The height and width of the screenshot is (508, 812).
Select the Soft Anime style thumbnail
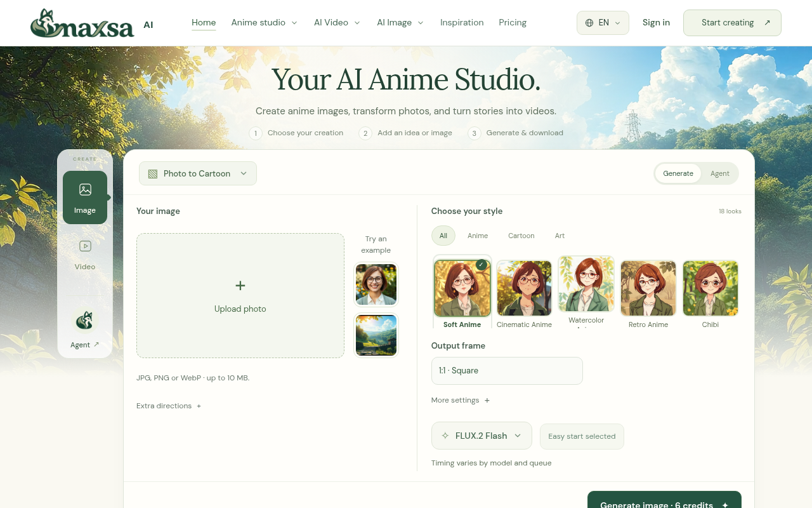(x=462, y=288)
